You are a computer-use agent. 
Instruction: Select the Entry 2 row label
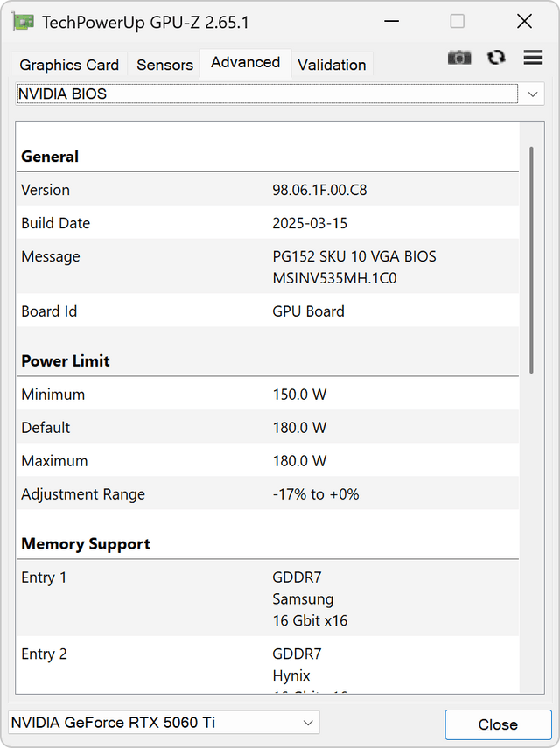44,654
